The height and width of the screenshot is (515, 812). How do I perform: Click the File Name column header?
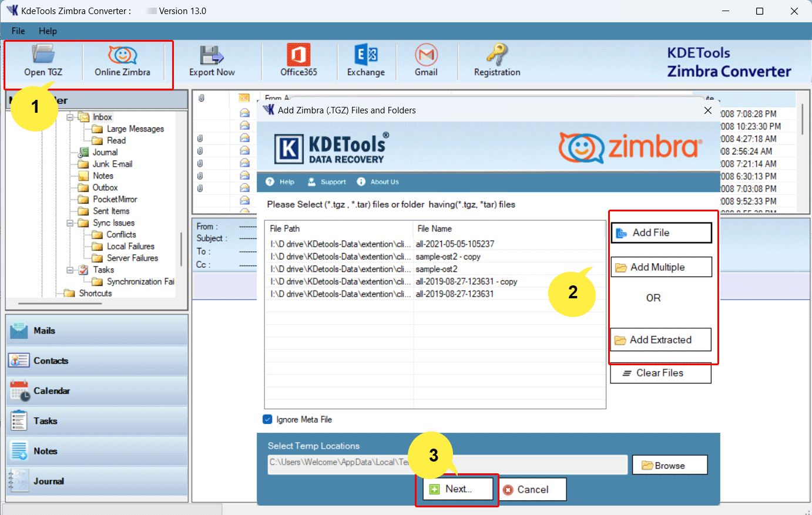(509, 228)
